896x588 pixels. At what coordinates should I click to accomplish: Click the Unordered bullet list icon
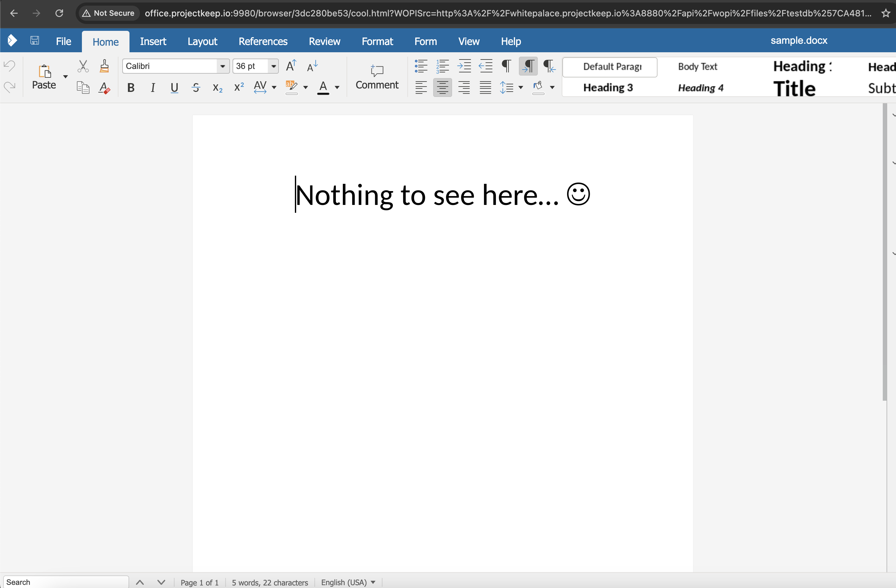click(x=421, y=66)
